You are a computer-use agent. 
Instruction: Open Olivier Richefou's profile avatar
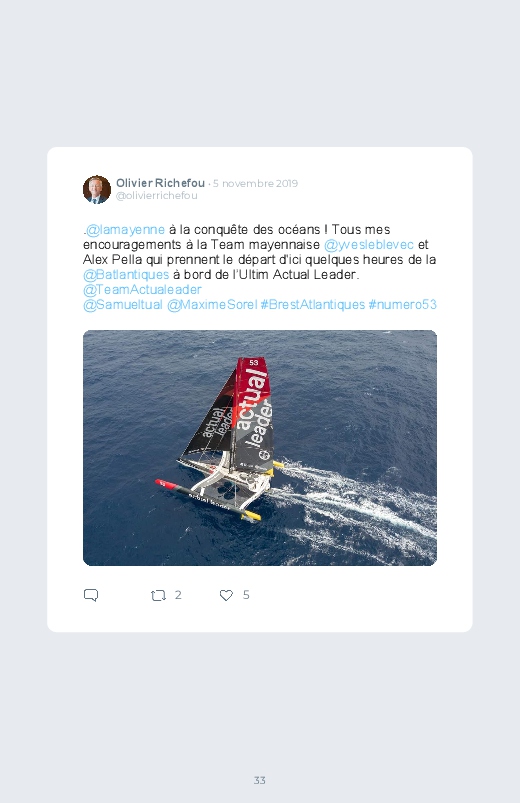[97, 189]
